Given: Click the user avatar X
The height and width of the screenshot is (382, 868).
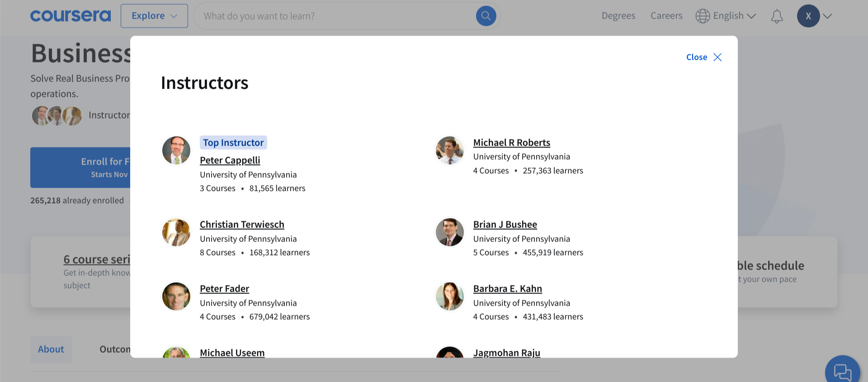Looking at the screenshot, I should 808,16.
